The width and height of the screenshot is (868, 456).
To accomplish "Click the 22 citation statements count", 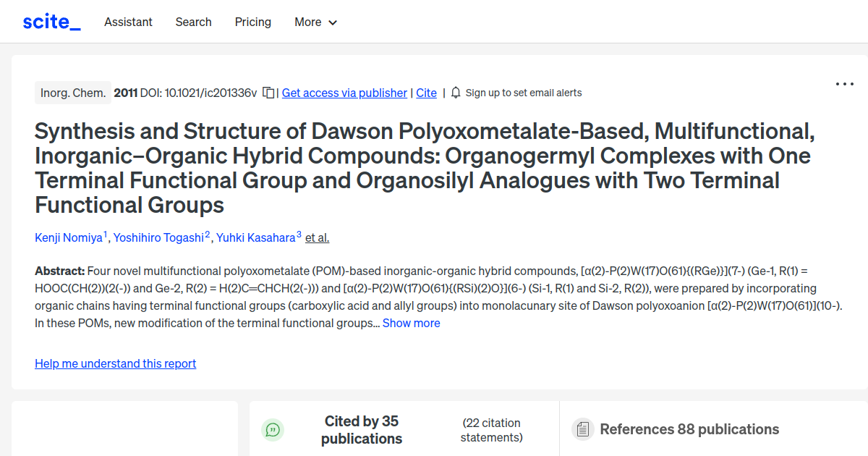I will pyautogui.click(x=490, y=429).
